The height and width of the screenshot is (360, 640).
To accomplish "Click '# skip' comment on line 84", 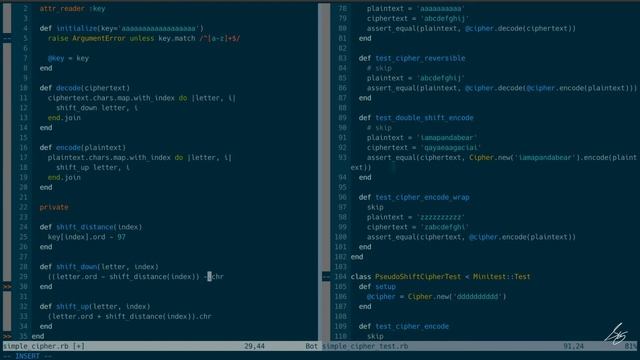I will pos(379,68).
